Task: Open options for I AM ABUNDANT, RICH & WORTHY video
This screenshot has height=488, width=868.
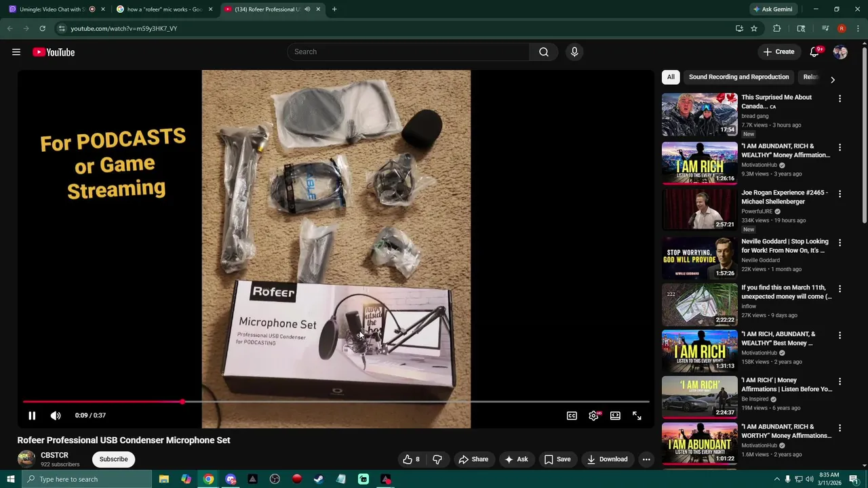Action: (x=840, y=428)
